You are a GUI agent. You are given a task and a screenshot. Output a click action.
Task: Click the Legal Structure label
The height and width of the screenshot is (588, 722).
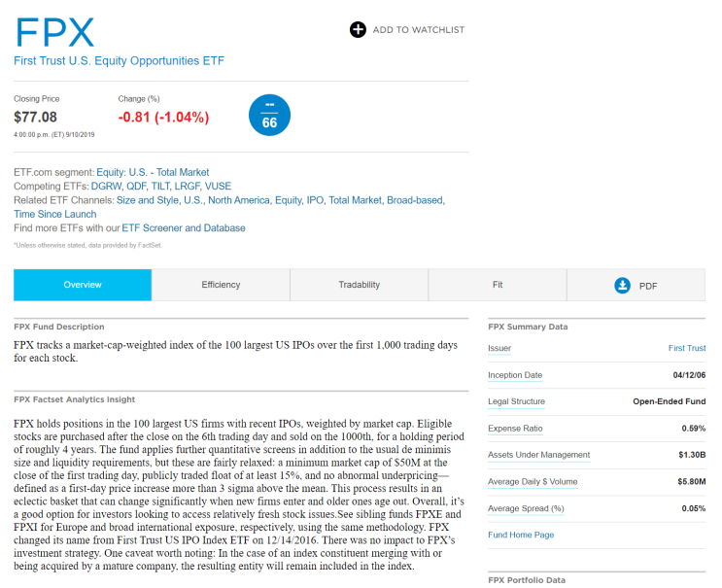click(x=516, y=401)
